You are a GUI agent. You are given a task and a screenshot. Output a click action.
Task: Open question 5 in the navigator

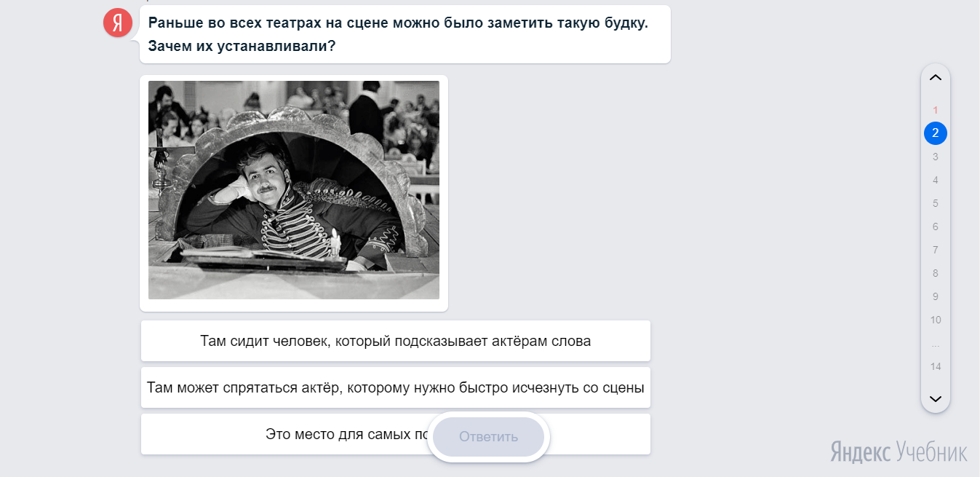click(x=935, y=203)
